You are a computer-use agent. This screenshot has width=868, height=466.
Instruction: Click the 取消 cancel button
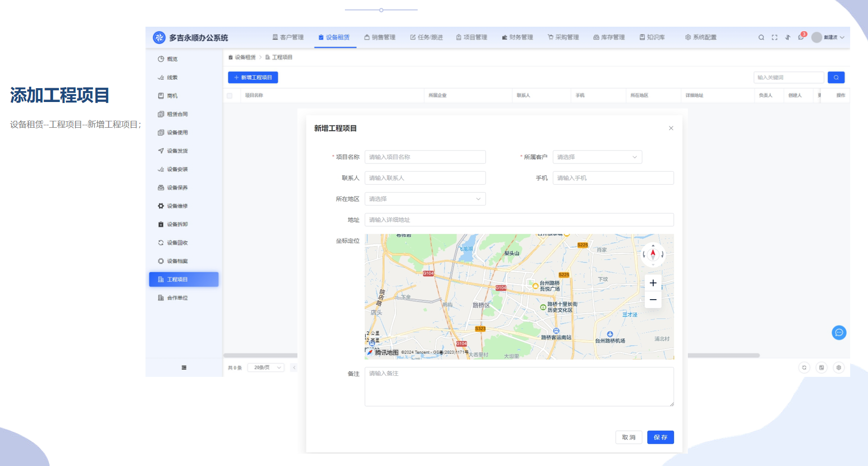628,437
